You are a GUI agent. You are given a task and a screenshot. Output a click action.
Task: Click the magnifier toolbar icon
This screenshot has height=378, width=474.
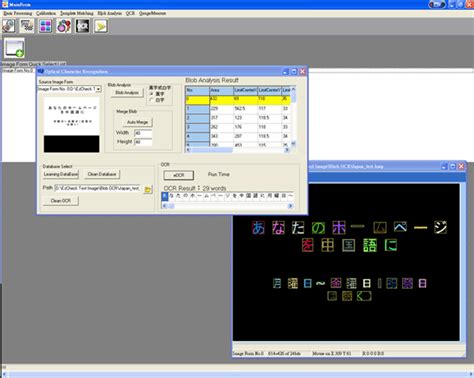[9, 26]
